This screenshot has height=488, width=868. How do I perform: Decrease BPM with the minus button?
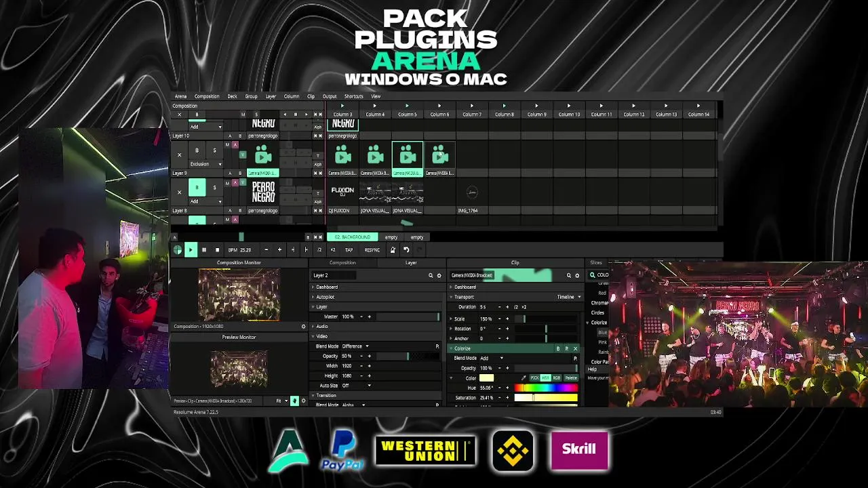[266, 249]
